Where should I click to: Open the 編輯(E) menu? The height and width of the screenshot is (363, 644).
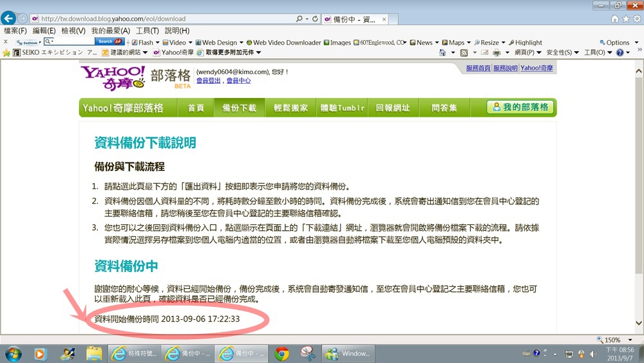click(x=44, y=30)
